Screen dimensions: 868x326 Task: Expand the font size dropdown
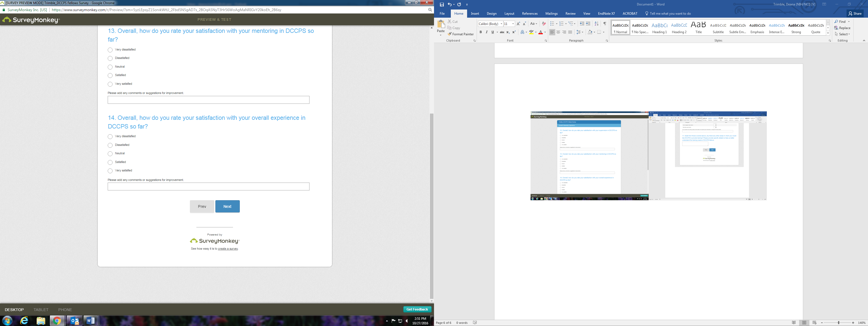tap(513, 24)
